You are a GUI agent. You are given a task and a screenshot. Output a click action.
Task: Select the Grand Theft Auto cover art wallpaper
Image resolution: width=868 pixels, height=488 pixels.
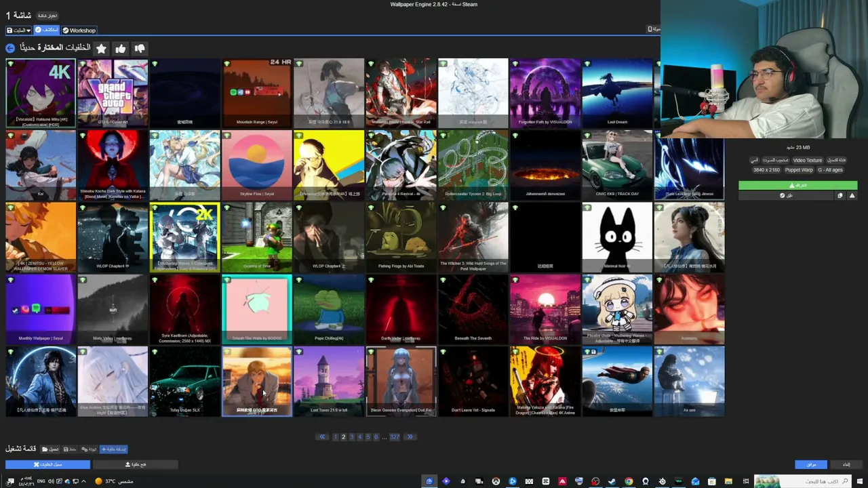tap(113, 93)
